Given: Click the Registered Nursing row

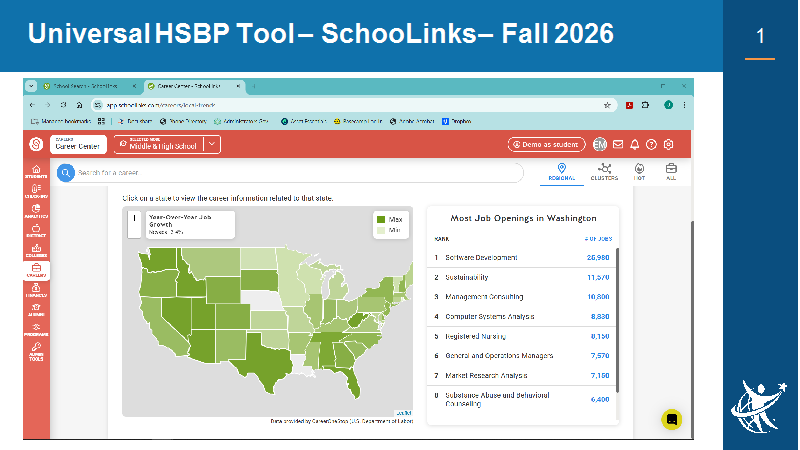Looking at the screenshot, I should (x=521, y=337).
